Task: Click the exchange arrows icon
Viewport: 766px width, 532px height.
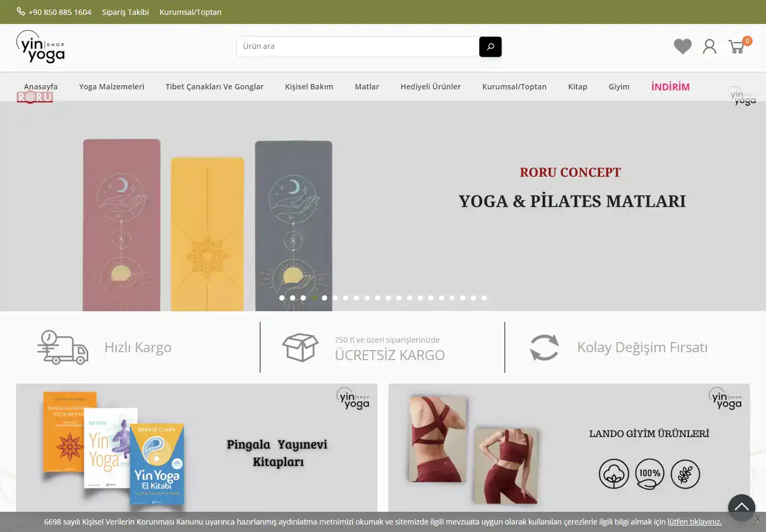Action: 544,347
